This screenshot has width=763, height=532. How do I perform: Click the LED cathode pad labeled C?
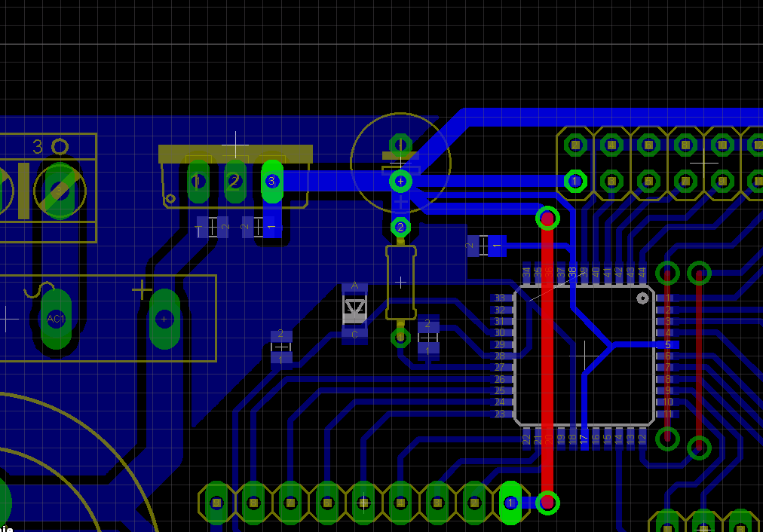pos(355,335)
